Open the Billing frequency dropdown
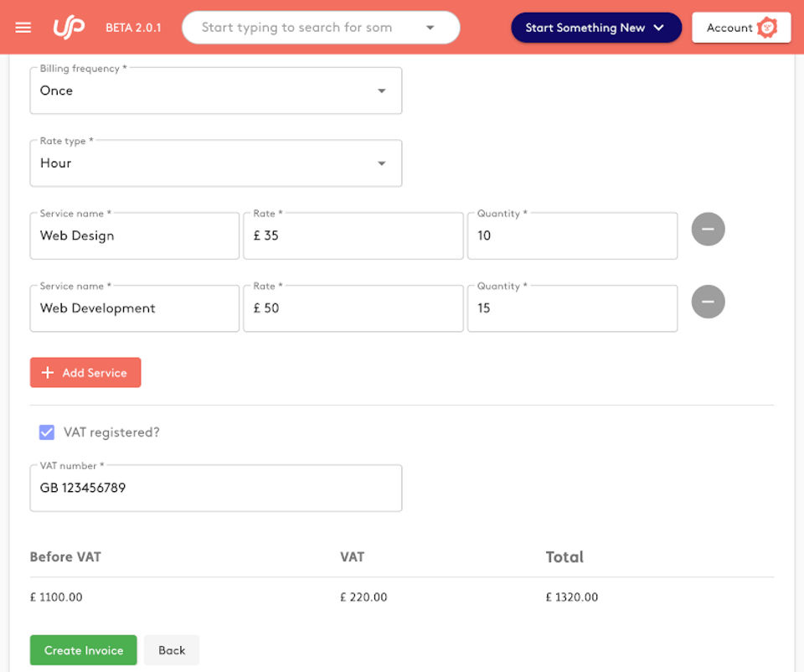Image resolution: width=804 pixels, height=672 pixels. tap(216, 90)
